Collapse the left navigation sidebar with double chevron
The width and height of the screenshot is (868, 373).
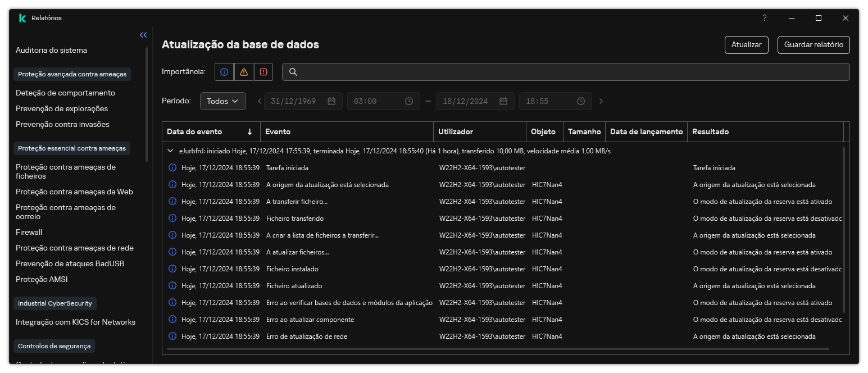coord(143,34)
